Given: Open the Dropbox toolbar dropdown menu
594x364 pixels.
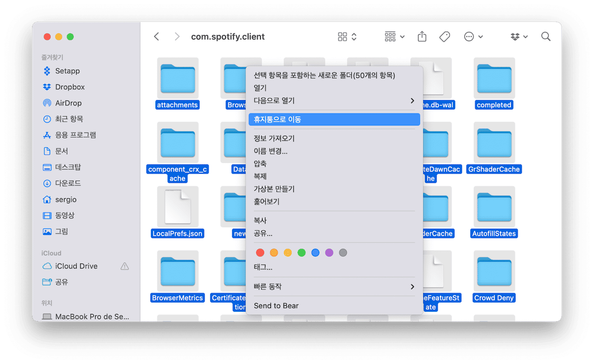Looking at the screenshot, I should [519, 37].
